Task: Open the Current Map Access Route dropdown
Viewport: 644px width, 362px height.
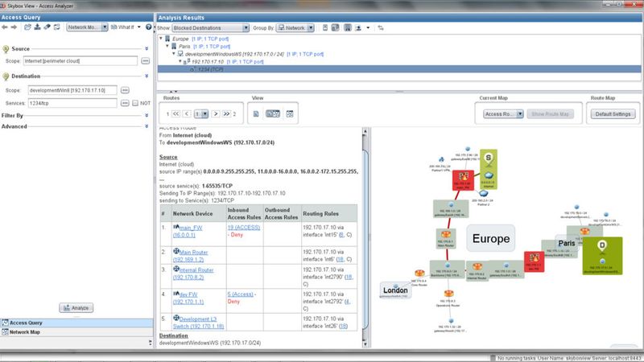Action: [x=503, y=114]
